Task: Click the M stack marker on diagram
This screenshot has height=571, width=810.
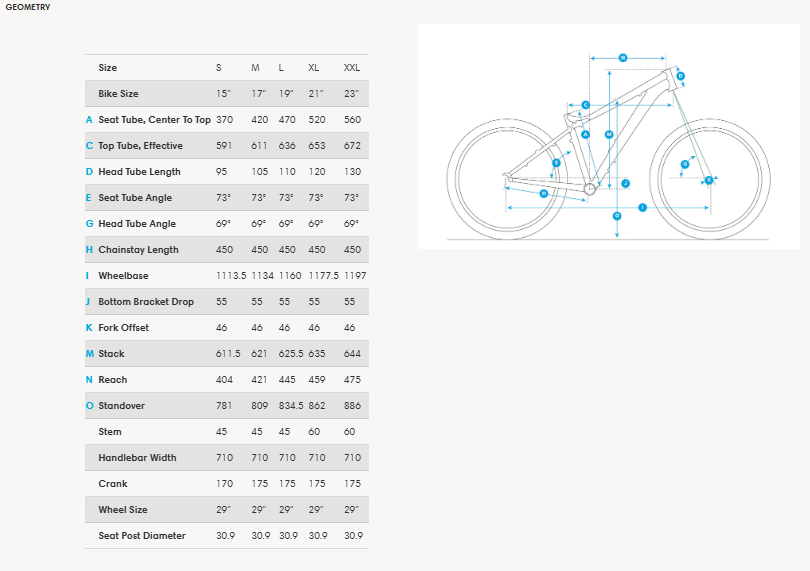Action: tap(609, 134)
